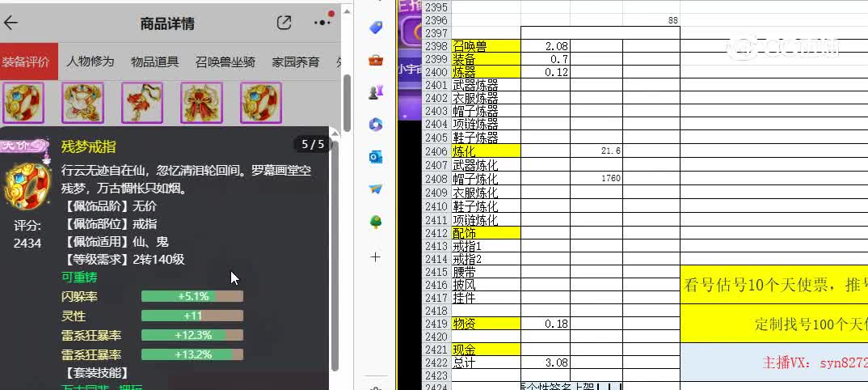Switch to the 人物修为 tab
The image size is (868, 390).
point(91,61)
